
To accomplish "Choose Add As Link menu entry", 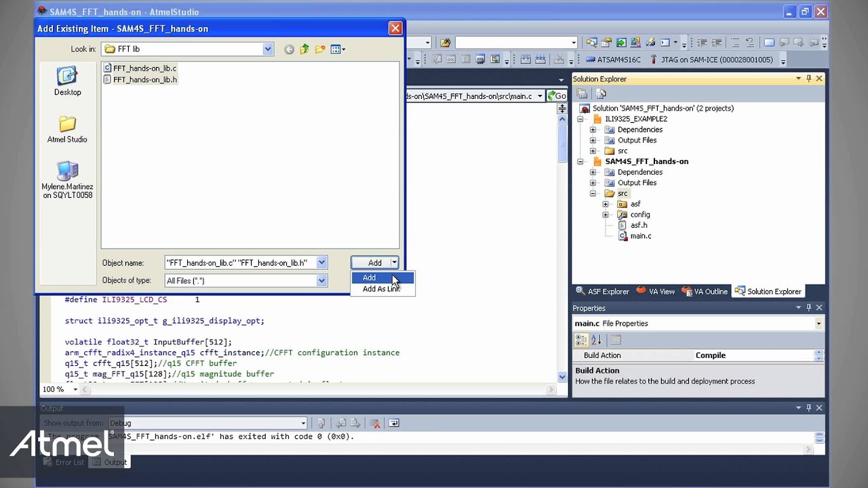I will coord(382,289).
